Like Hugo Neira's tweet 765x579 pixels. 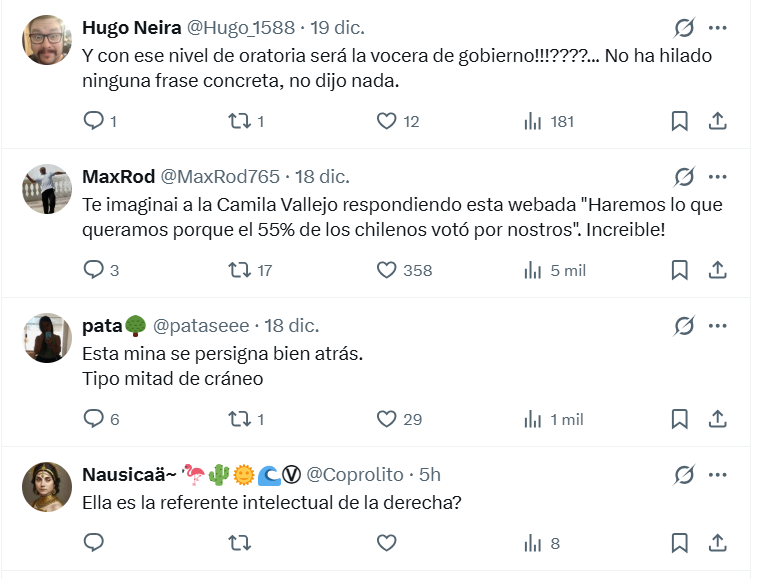click(387, 121)
